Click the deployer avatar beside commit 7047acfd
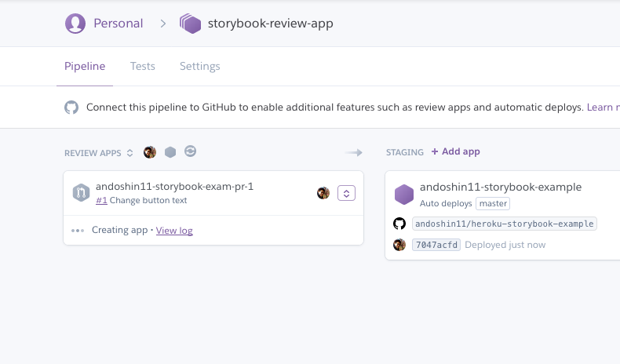This screenshot has width=620, height=364. point(399,245)
